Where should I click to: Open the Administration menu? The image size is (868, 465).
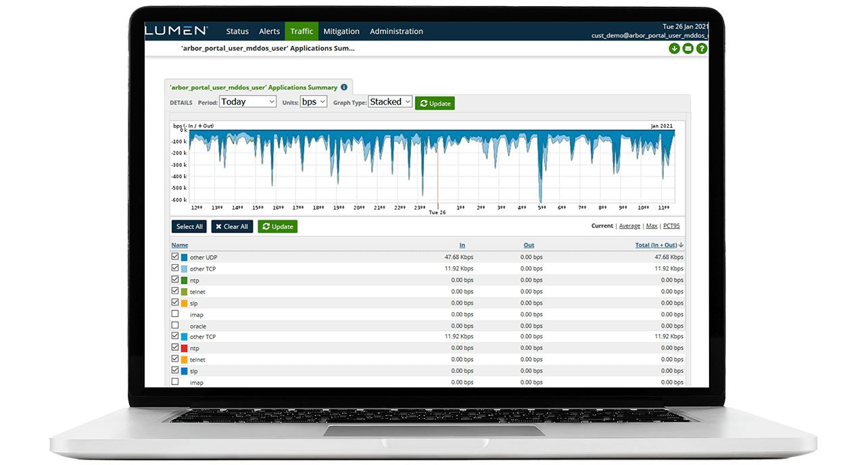tap(396, 31)
